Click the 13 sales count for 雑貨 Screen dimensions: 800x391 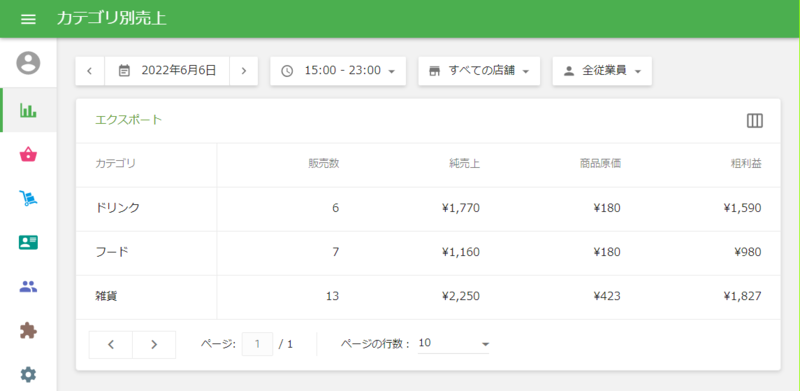332,297
